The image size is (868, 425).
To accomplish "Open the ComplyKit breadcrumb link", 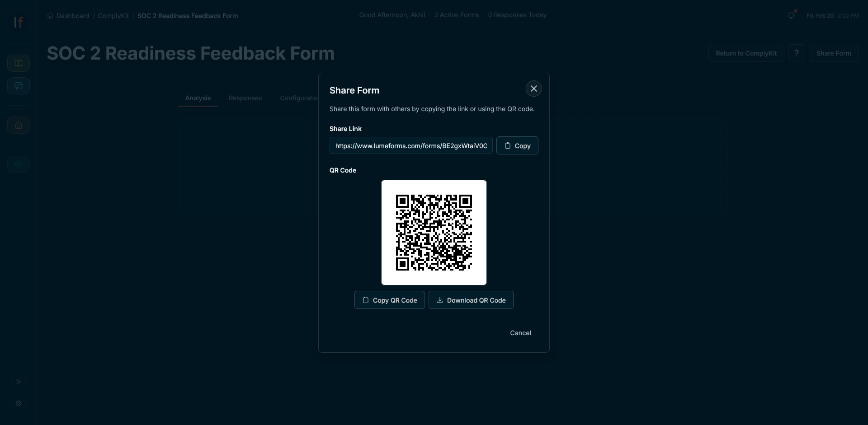I will point(113,16).
